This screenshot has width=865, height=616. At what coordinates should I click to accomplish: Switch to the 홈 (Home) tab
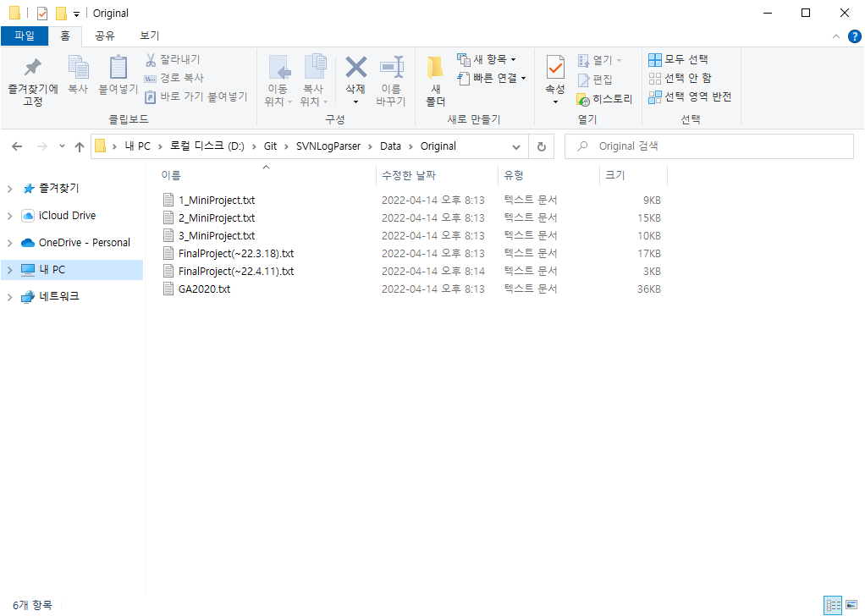click(65, 36)
